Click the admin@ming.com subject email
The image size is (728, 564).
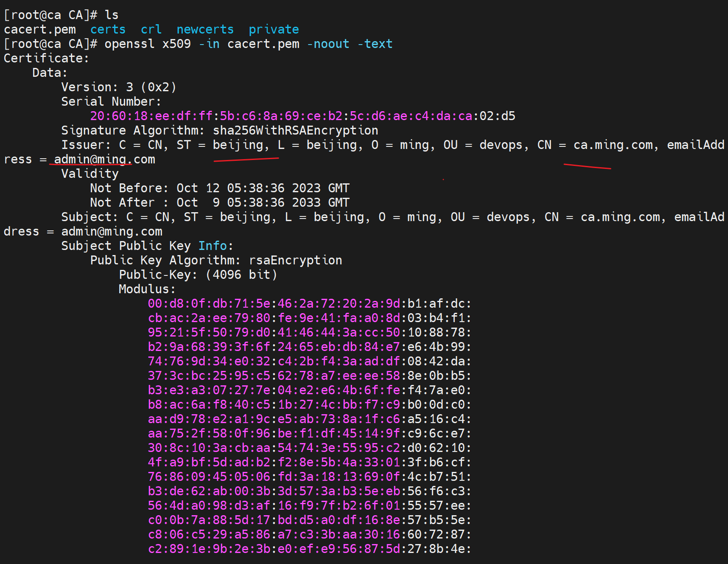tap(112, 232)
